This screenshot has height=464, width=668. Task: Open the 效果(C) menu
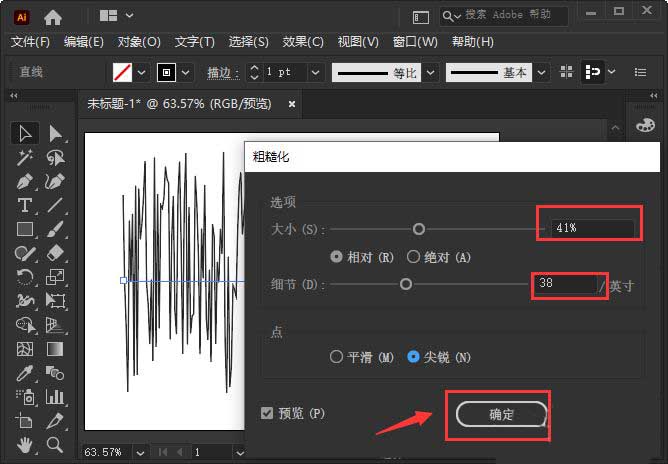pos(303,42)
